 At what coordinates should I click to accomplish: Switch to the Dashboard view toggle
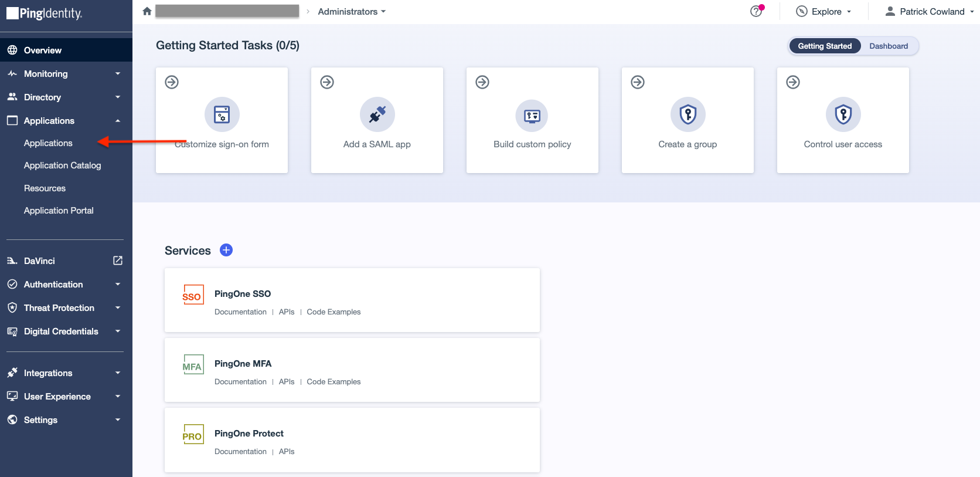pos(888,46)
